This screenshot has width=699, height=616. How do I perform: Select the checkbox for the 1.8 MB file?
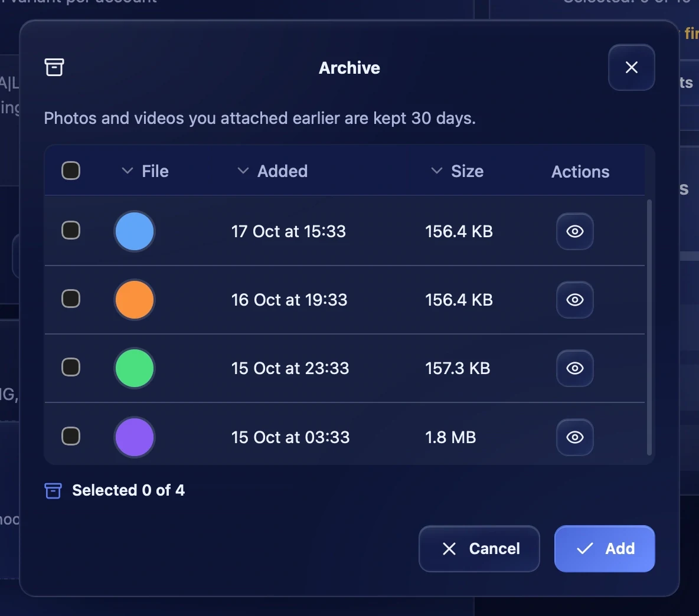71,437
